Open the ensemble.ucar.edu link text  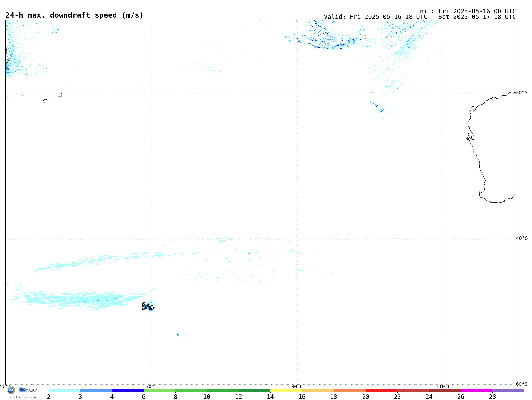pyautogui.click(x=22, y=397)
